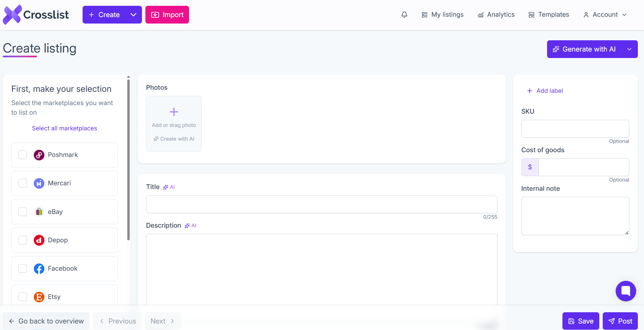Click the Etsy marketplace icon
644x330 pixels.
click(x=39, y=297)
